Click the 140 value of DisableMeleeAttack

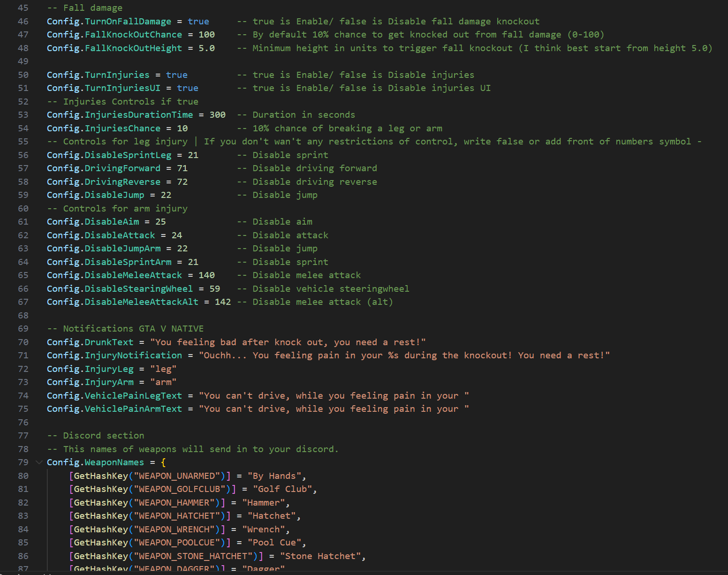[x=206, y=275]
